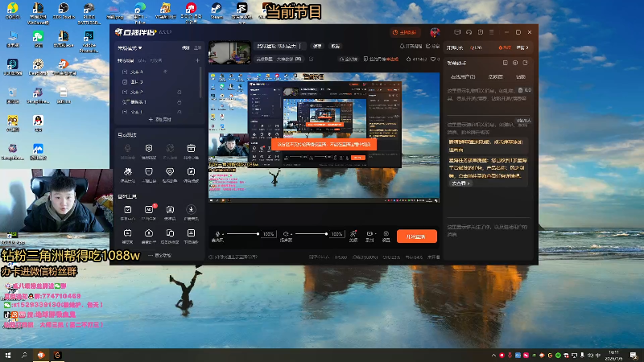Mute the 扬声器 speaker icon
Viewport: 644px width, 362px height.
click(x=286, y=234)
